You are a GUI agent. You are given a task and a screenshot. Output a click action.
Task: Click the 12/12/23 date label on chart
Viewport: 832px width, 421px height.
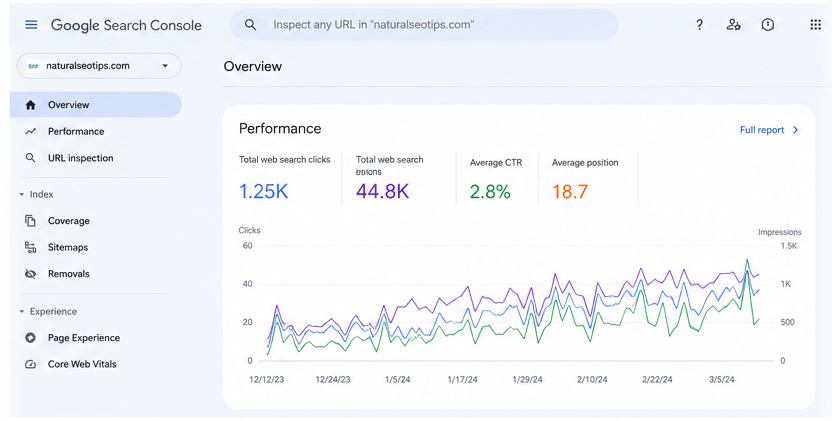(266, 380)
